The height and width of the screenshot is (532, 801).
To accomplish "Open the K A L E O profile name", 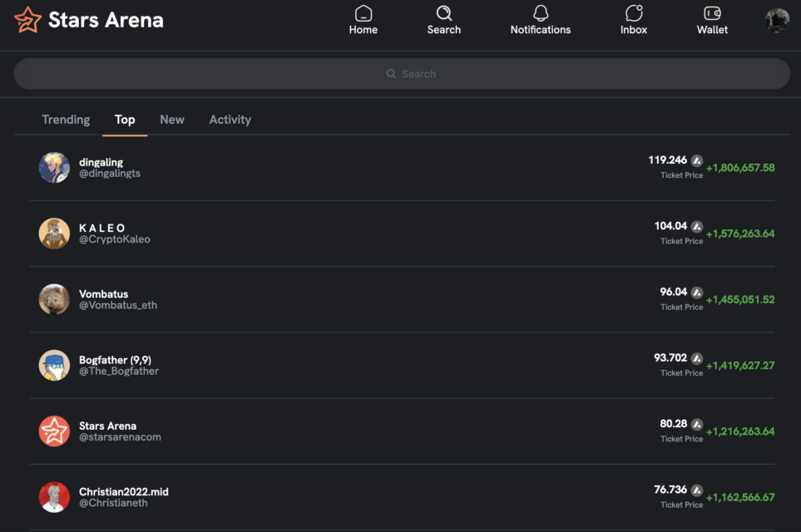I will click(102, 228).
